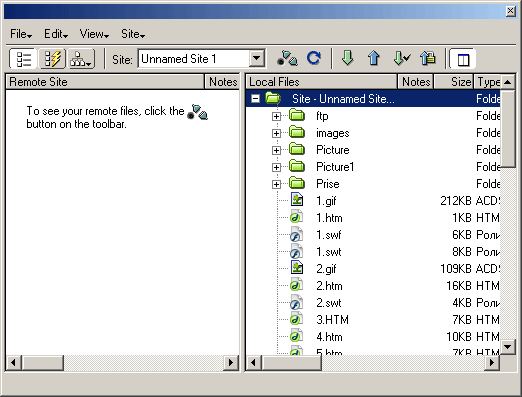Image resolution: width=522 pixels, height=397 pixels.
Task: Open the File menu
Action: pyautogui.click(x=21, y=34)
